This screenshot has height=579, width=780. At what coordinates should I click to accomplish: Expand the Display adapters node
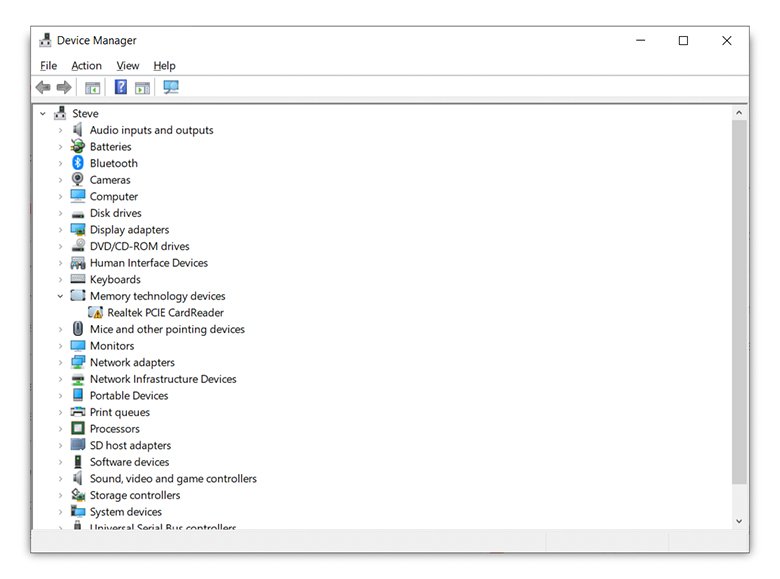click(x=60, y=230)
